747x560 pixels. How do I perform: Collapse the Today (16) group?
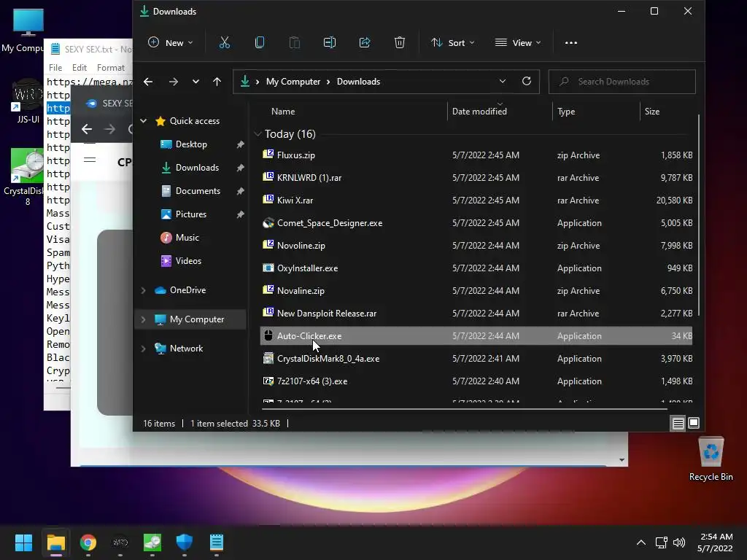pyautogui.click(x=258, y=134)
